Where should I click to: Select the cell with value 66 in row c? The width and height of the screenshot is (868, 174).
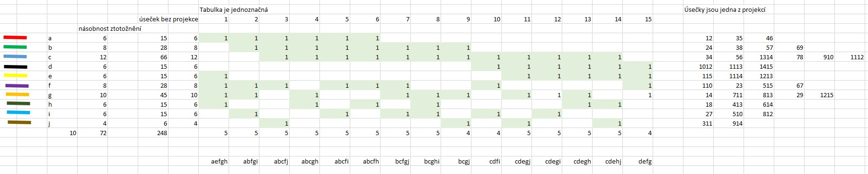(153, 57)
